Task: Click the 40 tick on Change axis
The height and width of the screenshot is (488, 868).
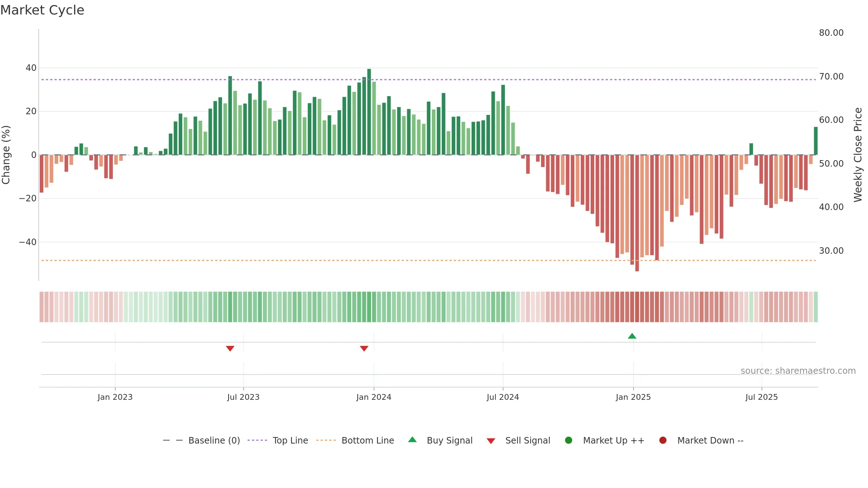Action: tap(31, 68)
